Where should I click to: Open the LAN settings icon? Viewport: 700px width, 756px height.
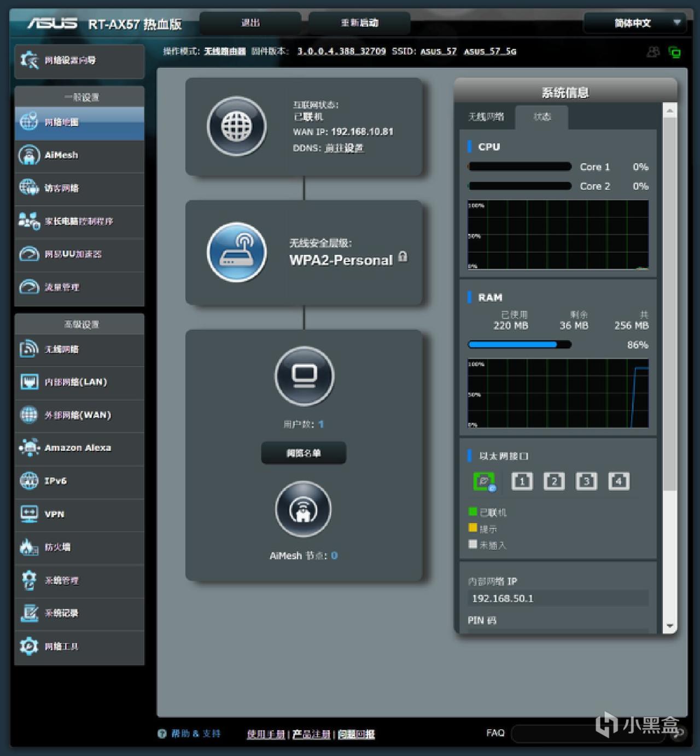(x=29, y=382)
